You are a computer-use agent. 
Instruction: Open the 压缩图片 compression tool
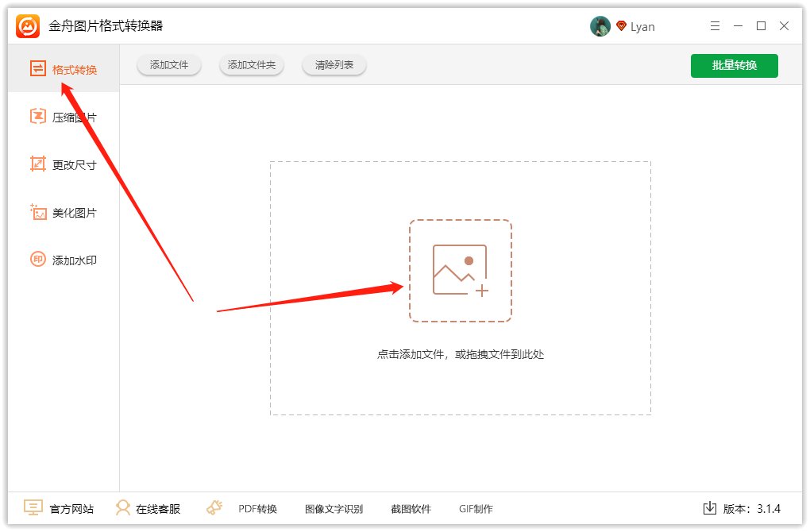tap(64, 117)
